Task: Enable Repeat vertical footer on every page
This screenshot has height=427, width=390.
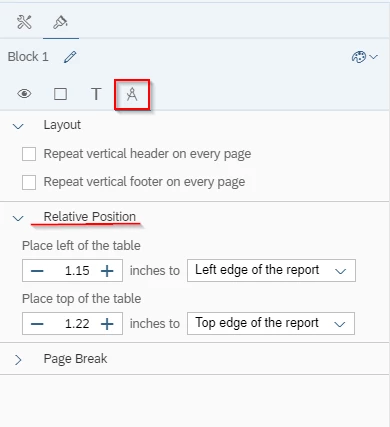Action: click(29, 183)
